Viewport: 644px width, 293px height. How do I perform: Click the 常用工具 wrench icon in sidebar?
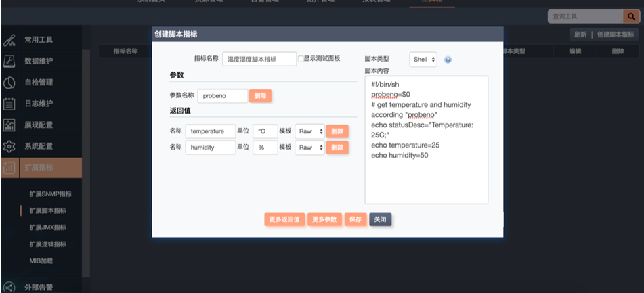click(x=9, y=39)
